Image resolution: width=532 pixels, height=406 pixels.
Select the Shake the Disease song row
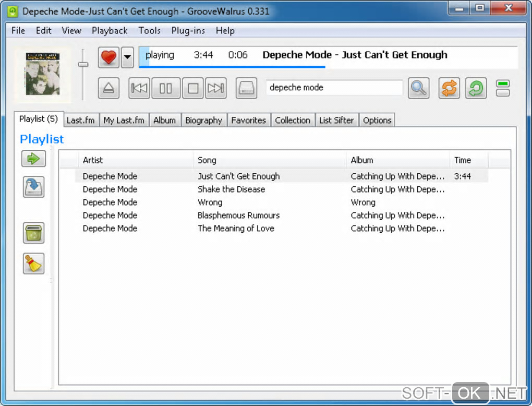tap(281, 189)
